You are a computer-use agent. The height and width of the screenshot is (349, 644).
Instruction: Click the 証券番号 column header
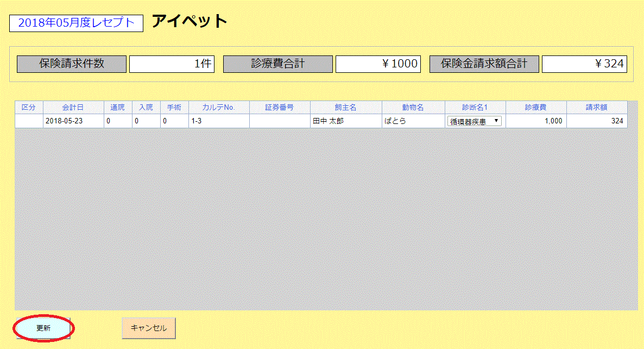click(x=279, y=107)
